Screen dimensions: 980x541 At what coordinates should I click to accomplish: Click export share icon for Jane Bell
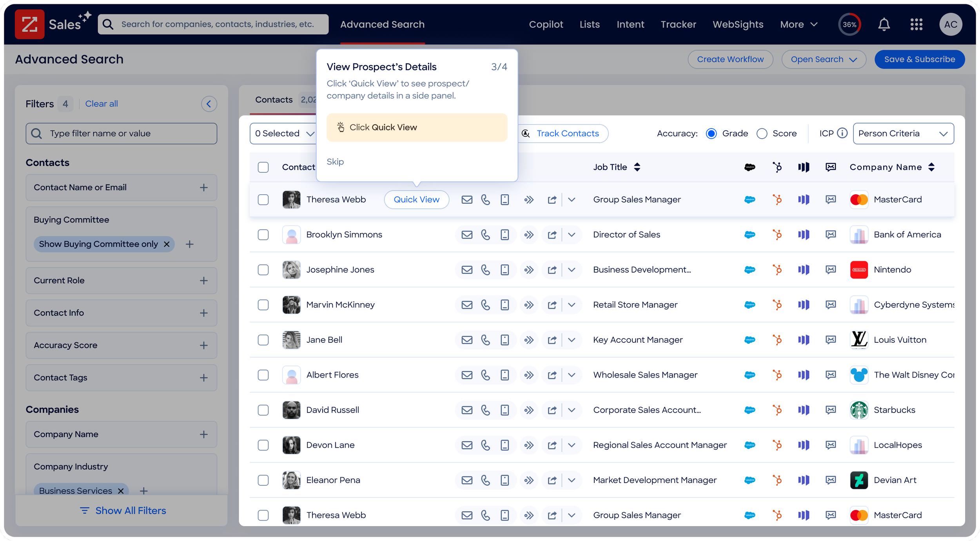click(x=552, y=340)
